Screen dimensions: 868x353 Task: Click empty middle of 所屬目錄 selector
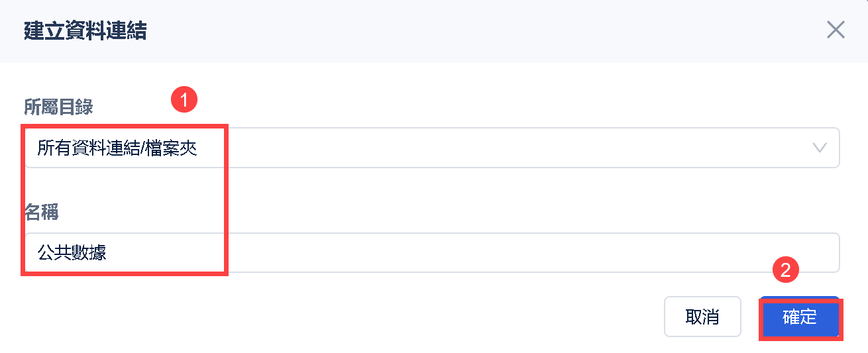497,148
